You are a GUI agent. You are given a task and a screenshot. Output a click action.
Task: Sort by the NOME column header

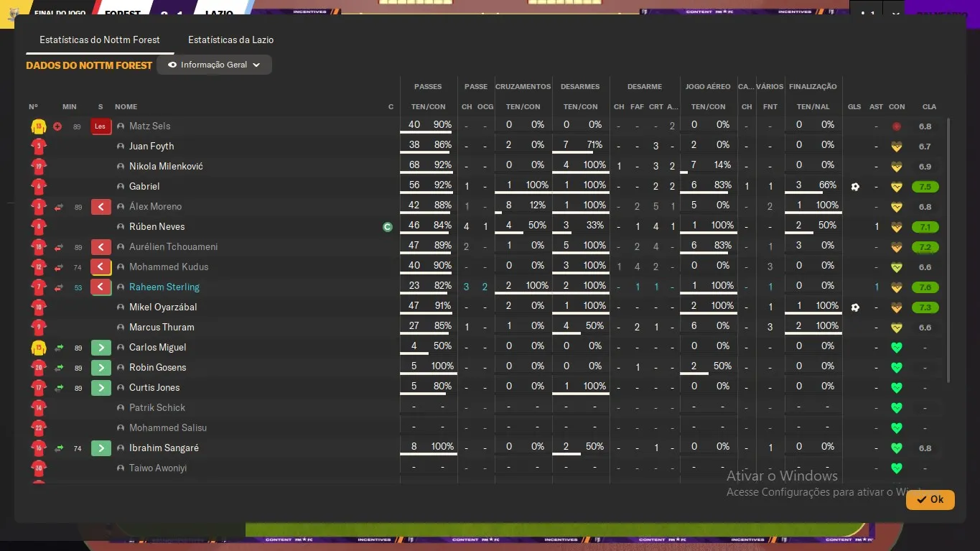tap(126, 107)
